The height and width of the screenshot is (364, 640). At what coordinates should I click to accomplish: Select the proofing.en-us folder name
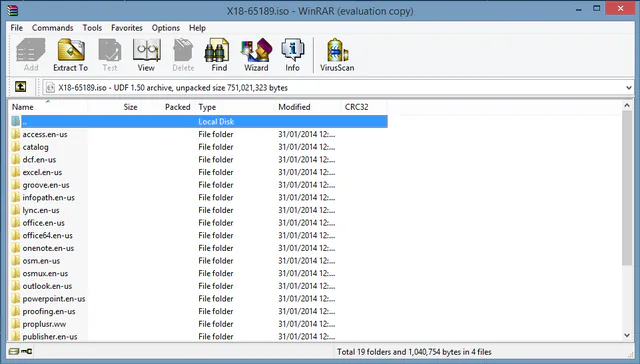coord(49,311)
